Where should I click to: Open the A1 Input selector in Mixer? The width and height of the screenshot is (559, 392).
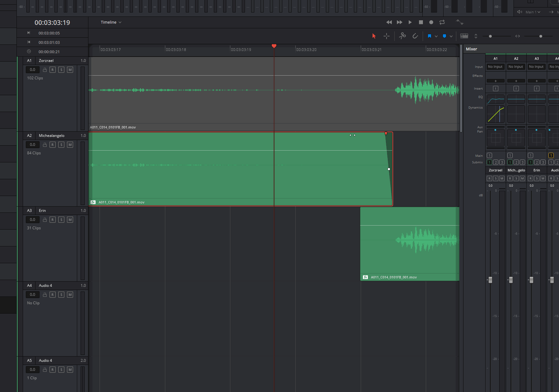point(495,67)
